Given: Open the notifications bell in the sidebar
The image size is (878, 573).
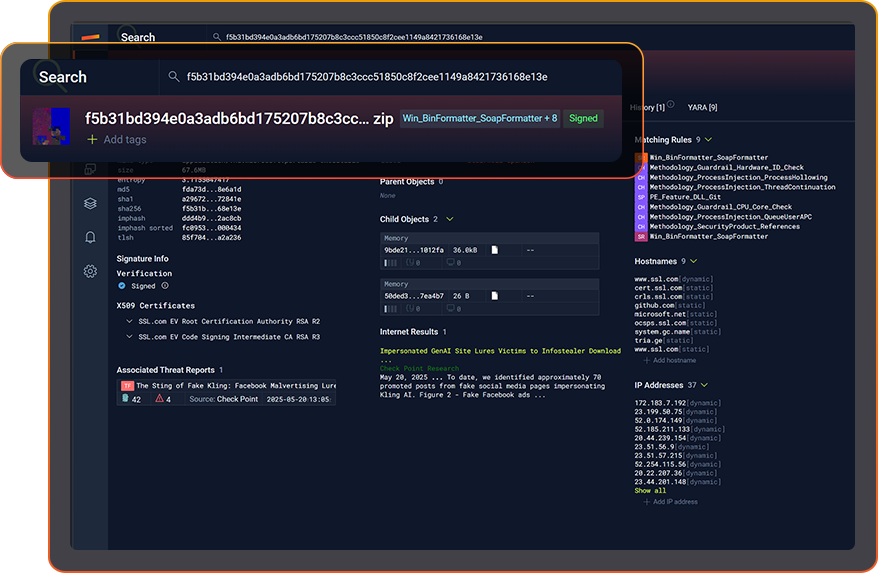Looking at the screenshot, I should pos(90,237).
